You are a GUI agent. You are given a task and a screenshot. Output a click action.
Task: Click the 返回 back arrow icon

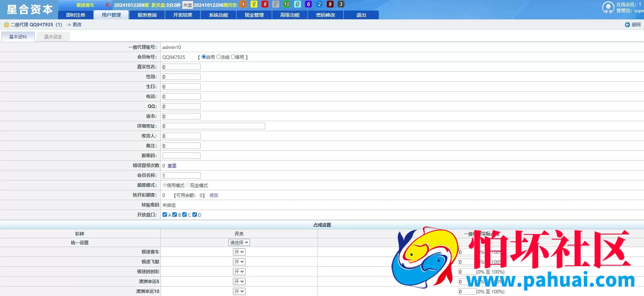coord(627,24)
